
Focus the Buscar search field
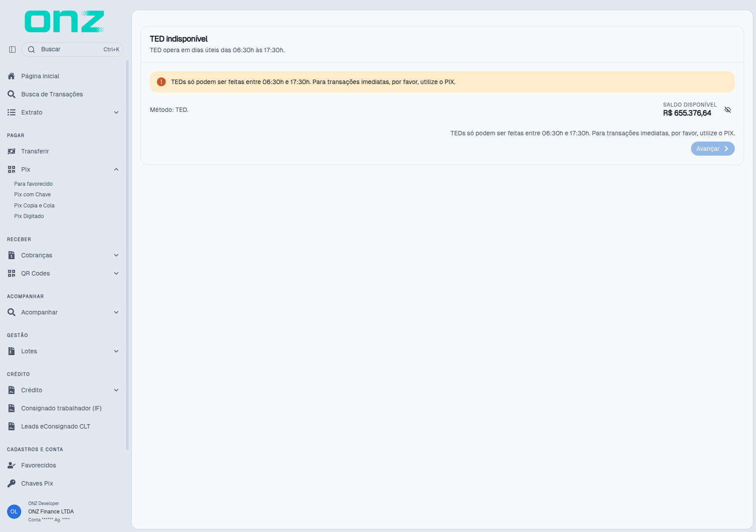72,50
